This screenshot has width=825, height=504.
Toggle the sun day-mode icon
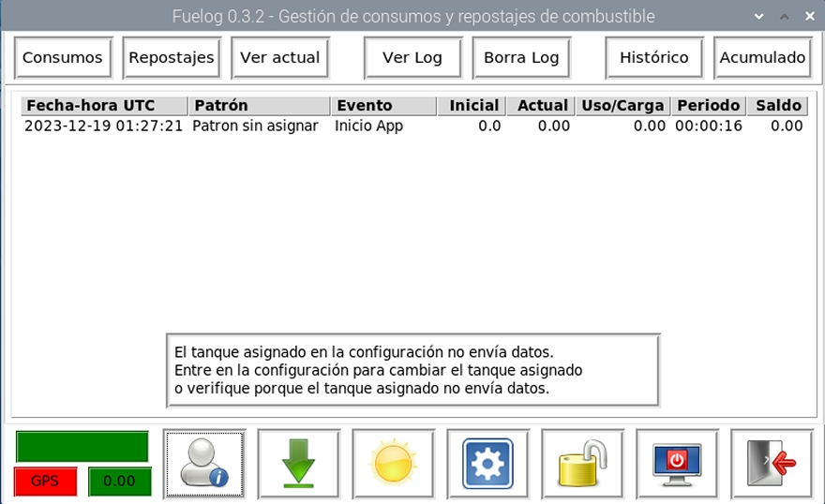(x=393, y=463)
